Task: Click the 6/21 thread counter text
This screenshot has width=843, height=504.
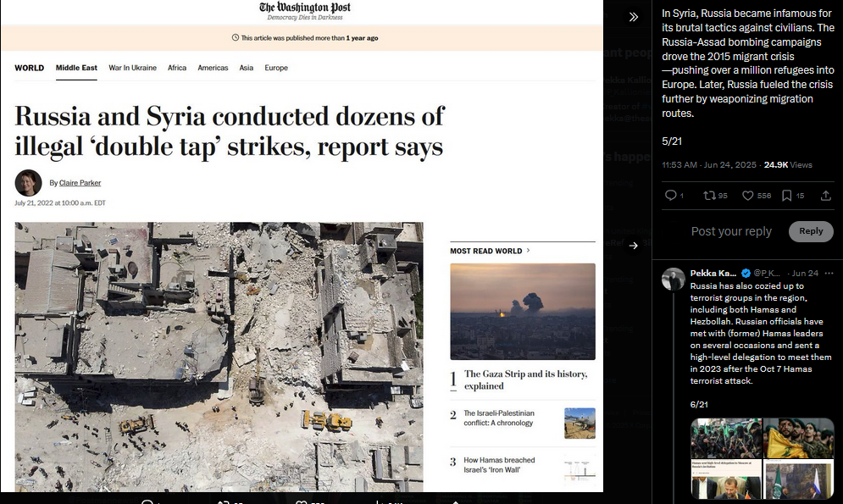Action: click(x=699, y=404)
